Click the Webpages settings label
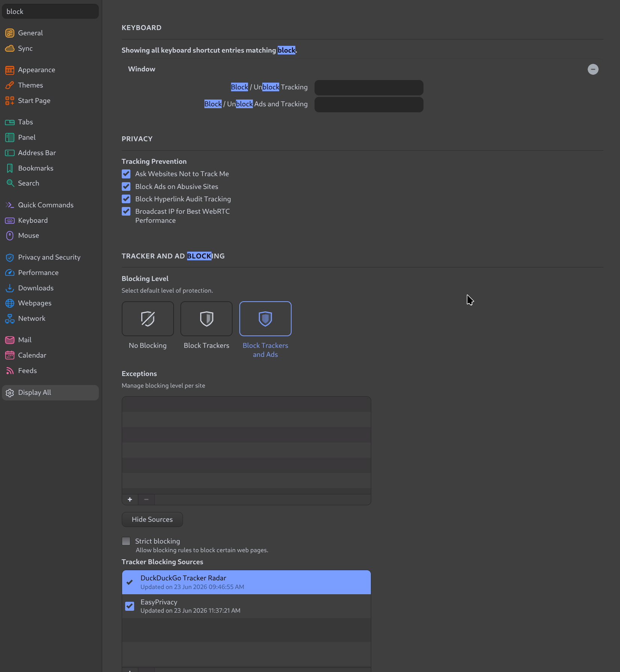Screen dimensions: 620x672 pyautogui.click(x=35, y=303)
